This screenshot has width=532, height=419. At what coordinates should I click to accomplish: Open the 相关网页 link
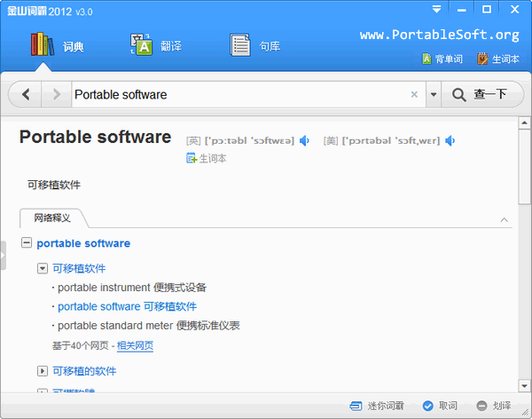coord(135,346)
